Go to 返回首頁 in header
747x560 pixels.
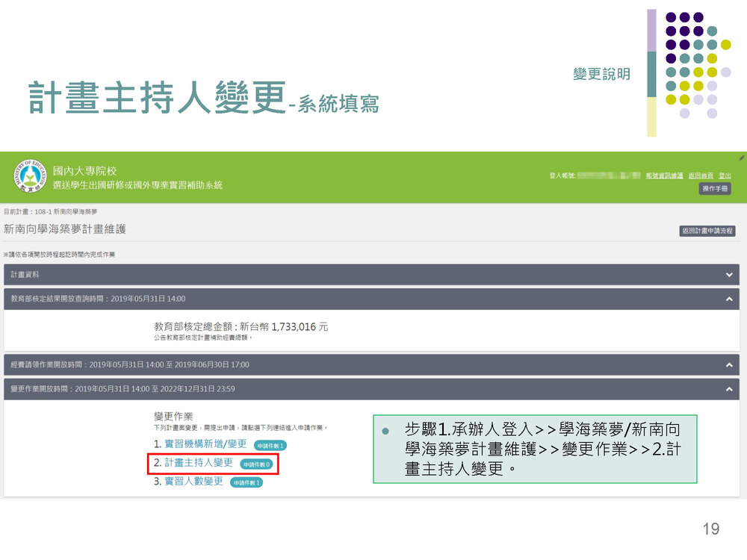[701, 175]
